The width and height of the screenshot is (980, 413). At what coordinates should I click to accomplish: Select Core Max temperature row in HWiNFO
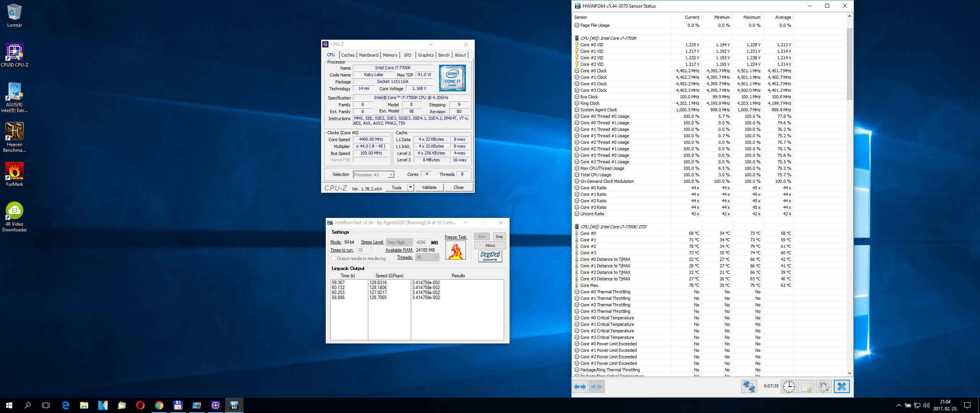(x=684, y=285)
